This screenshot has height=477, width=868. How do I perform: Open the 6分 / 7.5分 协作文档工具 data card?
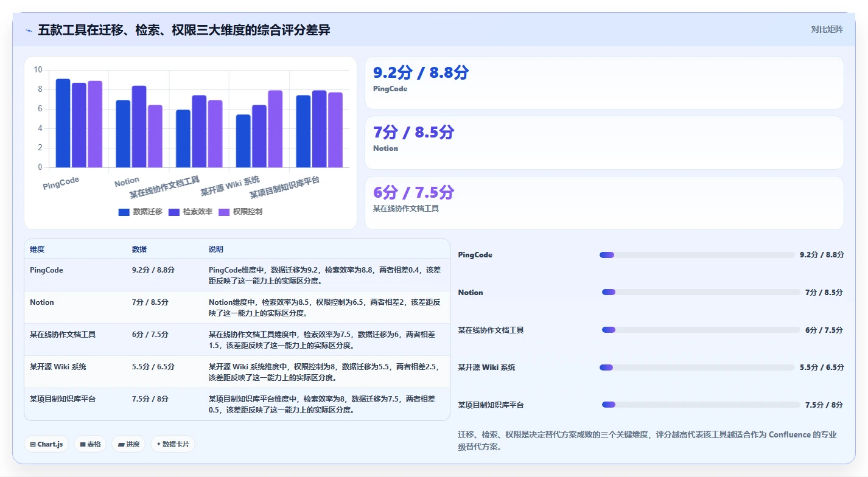(604, 203)
